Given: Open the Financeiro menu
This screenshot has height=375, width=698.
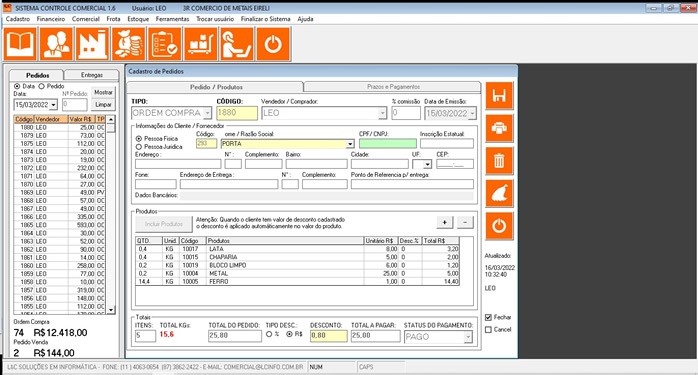Looking at the screenshot, I should click(x=51, y=19).
